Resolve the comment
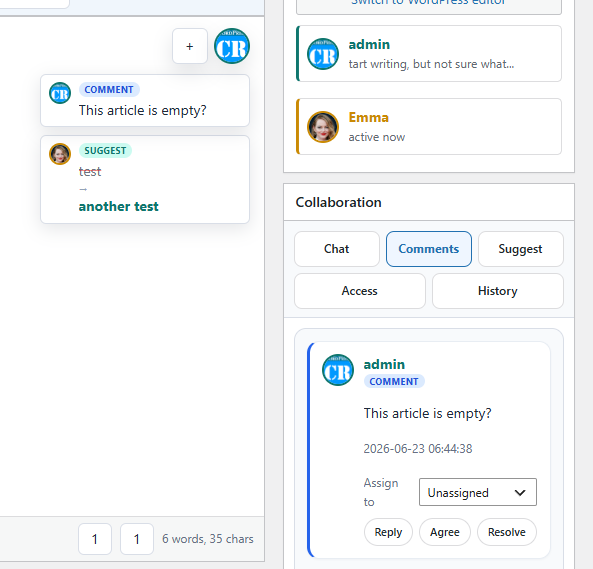 click(507, 532)
